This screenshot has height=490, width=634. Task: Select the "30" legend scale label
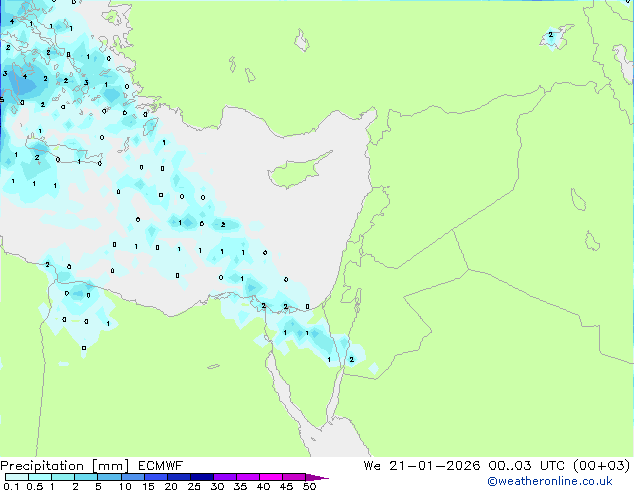click(x=217, y=486)
